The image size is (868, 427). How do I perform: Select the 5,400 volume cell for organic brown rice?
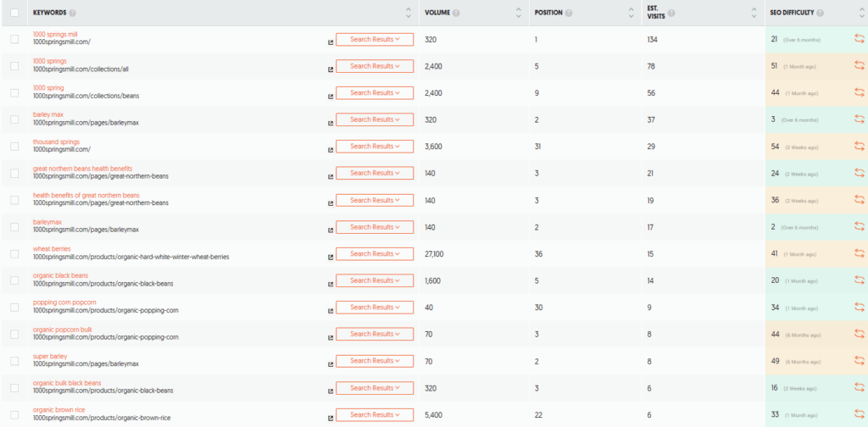tap(433, 414)
